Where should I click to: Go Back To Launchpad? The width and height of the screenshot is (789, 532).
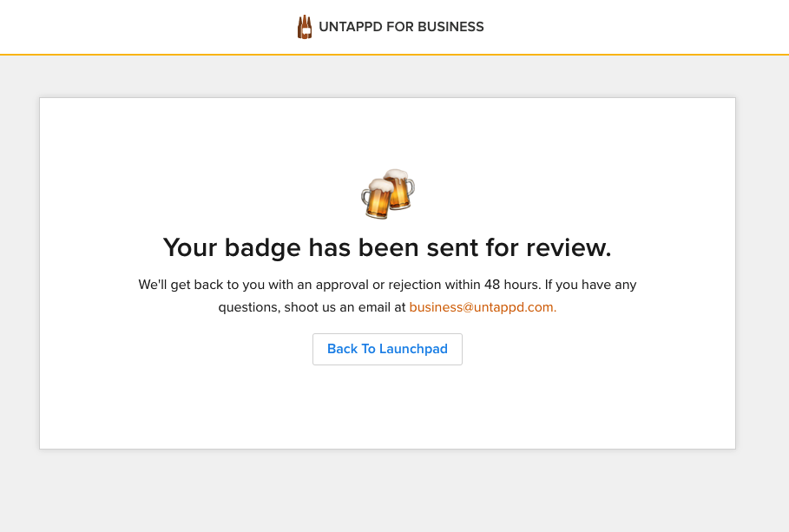tap(387, 349)
